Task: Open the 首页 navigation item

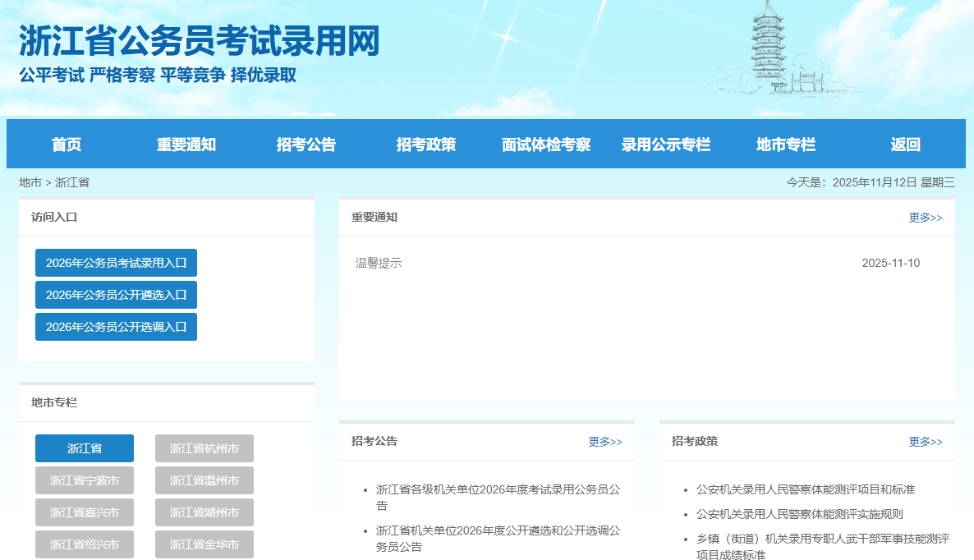Action: (67, 145)
